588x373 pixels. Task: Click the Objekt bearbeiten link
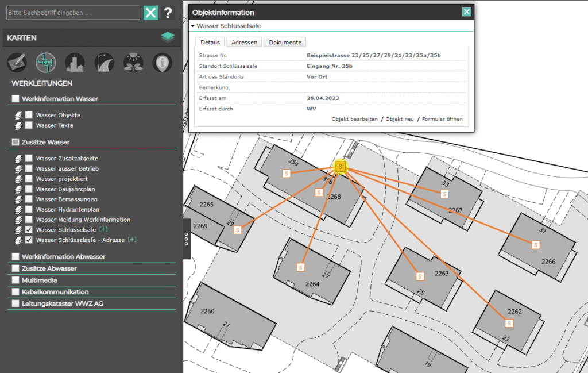coord(354,119)
